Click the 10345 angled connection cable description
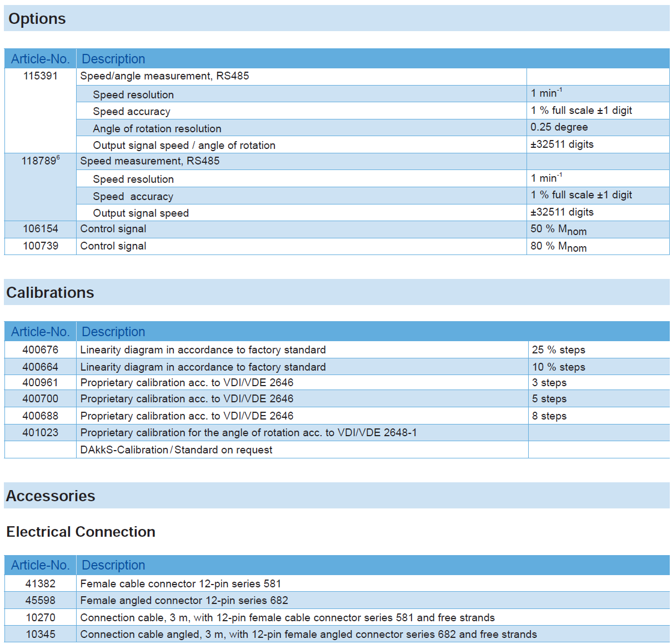 tap(308, 635)
